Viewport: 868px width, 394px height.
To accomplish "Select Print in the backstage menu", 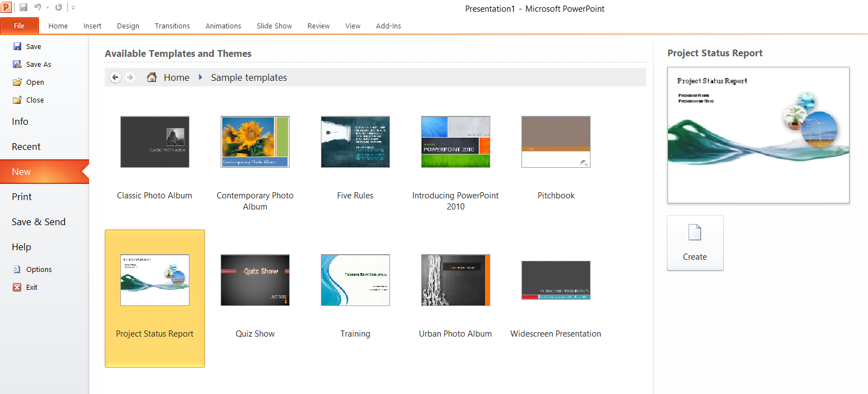I will tap(22, 197).
